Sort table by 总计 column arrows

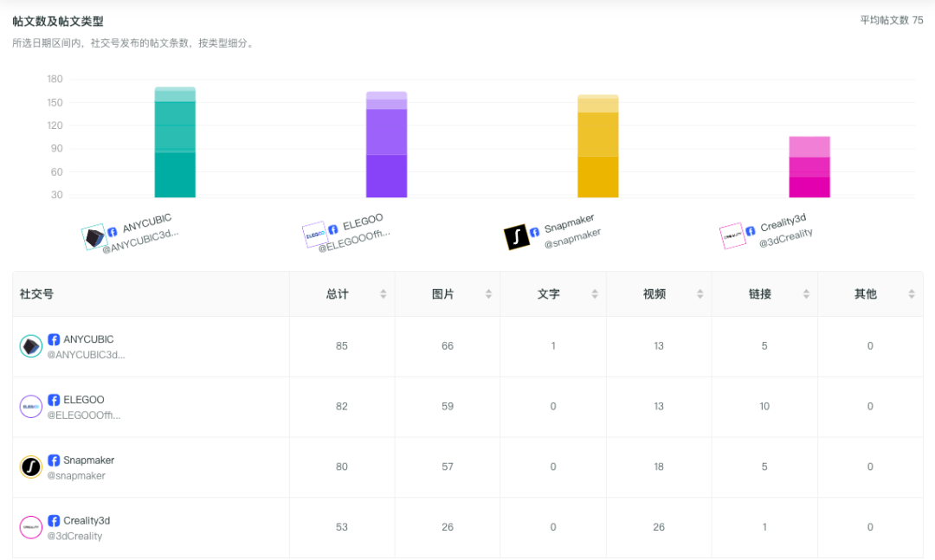click(x=384, y=294)
